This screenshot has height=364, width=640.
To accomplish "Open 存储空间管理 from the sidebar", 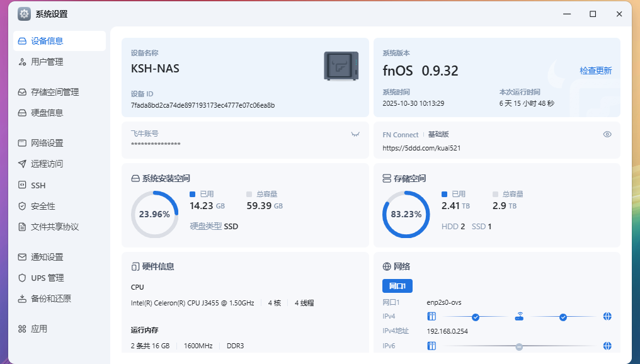I will 54,92.
